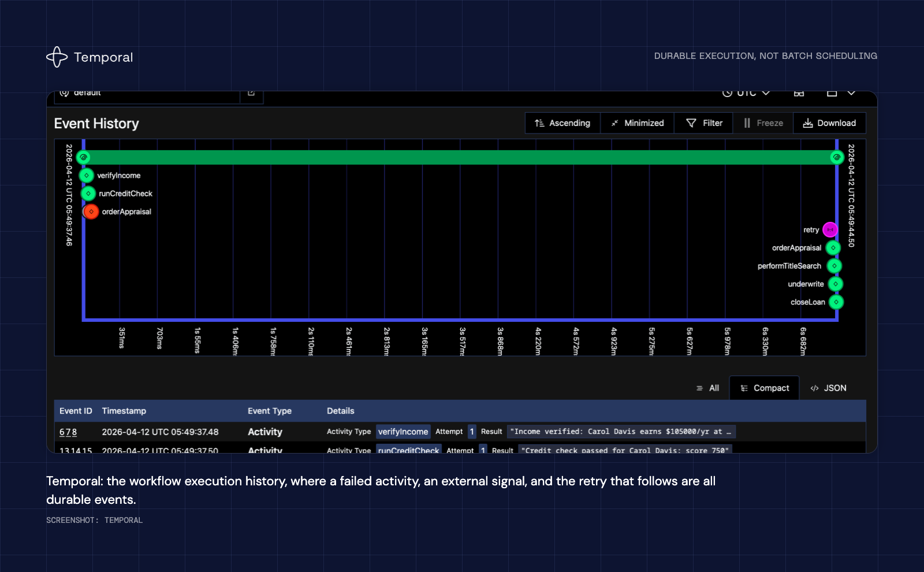The width and height of the screenshot is (924, 572).
Task: Select the performTitleSearch activity marker
Action: coord(834,266)
